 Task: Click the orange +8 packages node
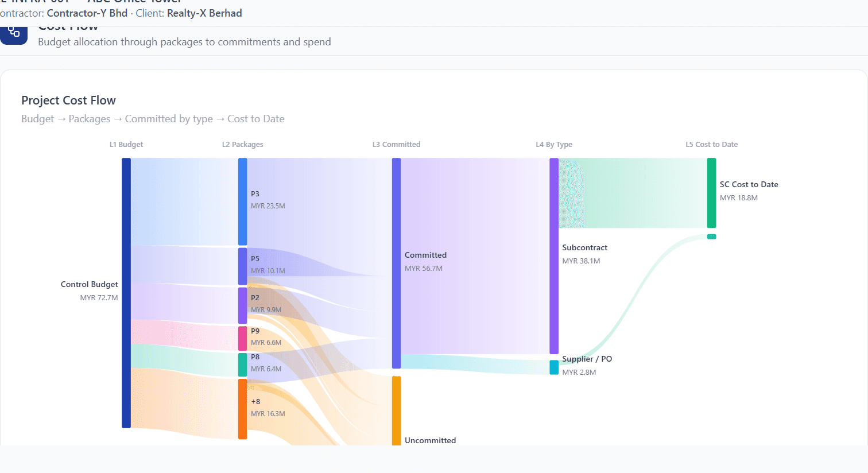[x=243, y=409]
